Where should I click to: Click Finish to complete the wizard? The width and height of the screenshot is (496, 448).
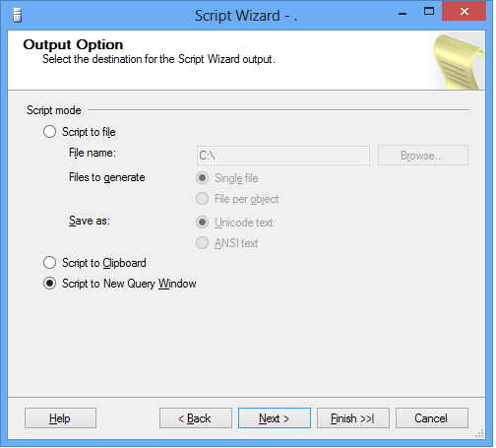coord(353,418)
